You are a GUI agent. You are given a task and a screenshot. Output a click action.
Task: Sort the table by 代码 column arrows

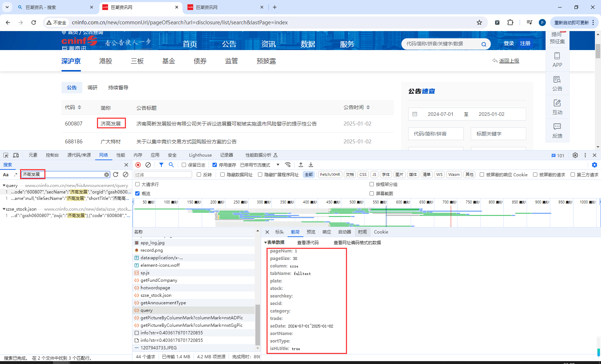(x=79, y=107)
